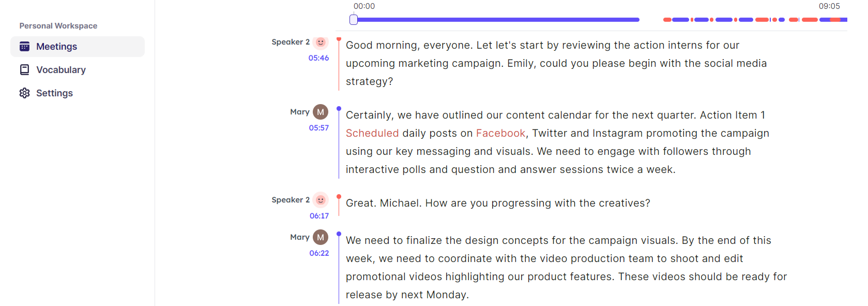
Task: Click the Mary speaker name at 05:57
Action: point(300,112)
